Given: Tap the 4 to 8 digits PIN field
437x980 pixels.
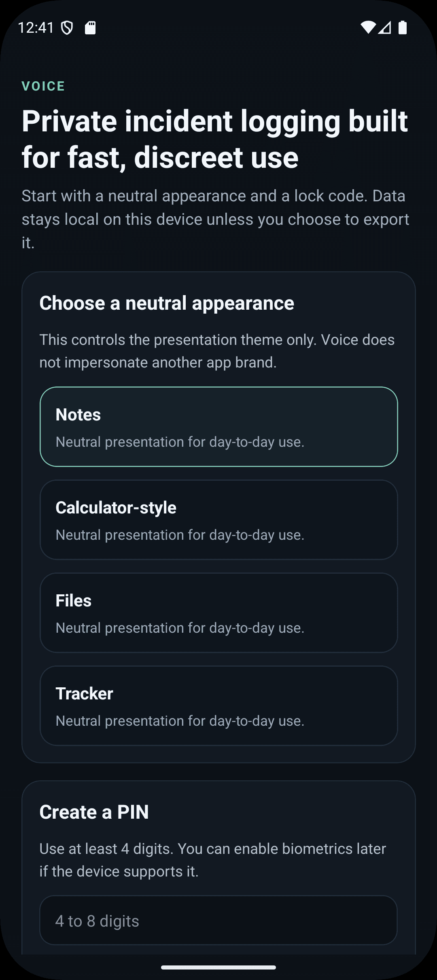Looking at the screenshot, I should coord(218,921).
